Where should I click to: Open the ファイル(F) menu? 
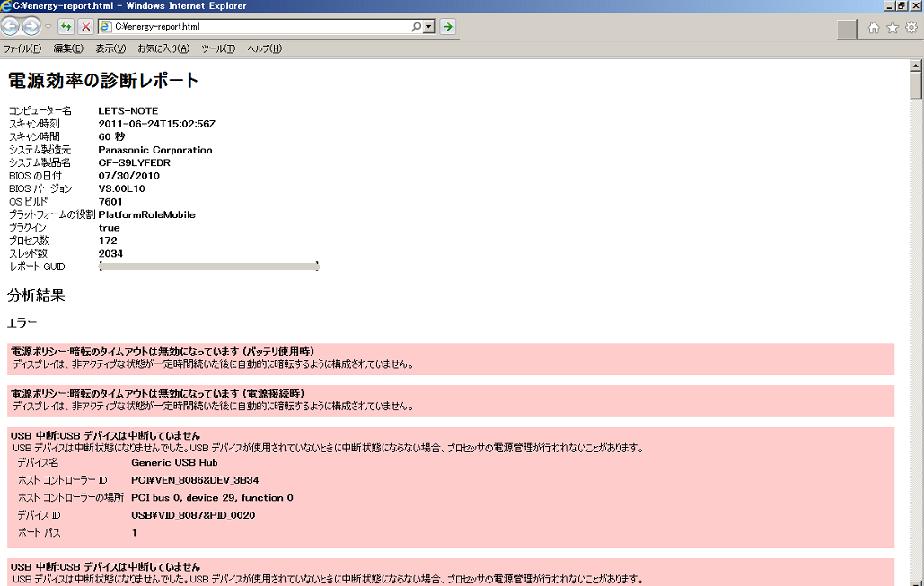(x=22, y=48)
